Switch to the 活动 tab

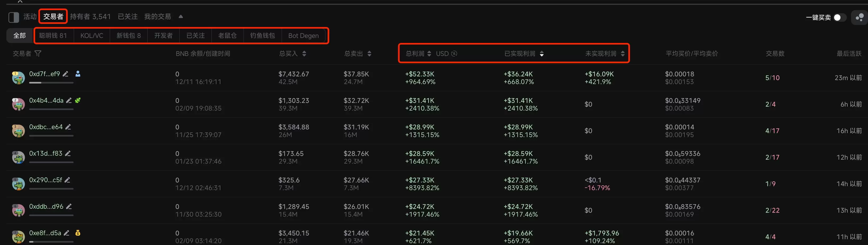tap(29, 16)
